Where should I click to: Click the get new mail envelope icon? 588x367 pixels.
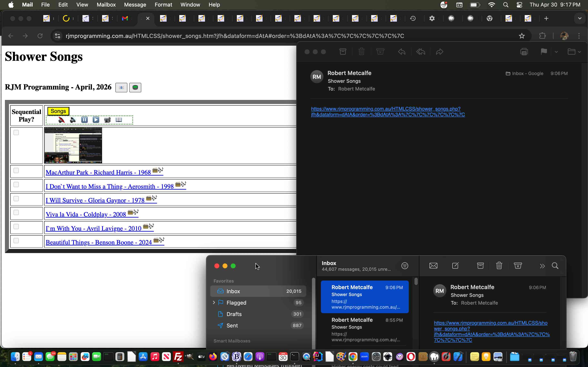(x=433, y=266)
